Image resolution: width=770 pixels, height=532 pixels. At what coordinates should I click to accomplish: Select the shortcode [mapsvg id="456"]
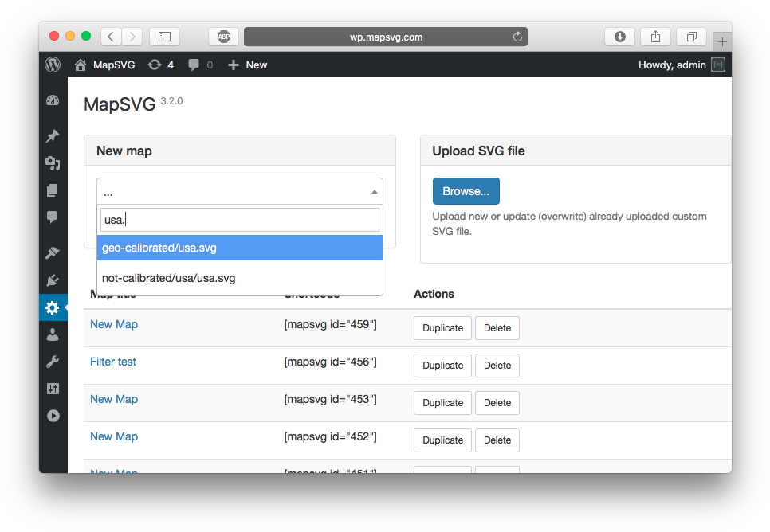331,362
